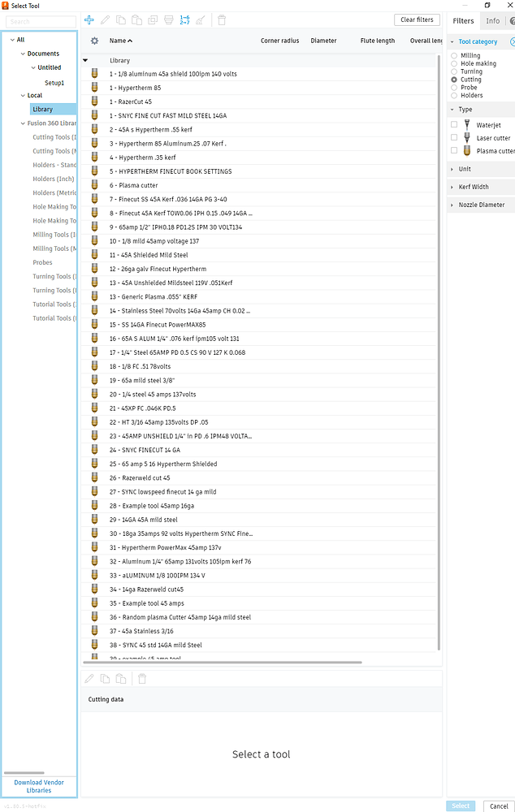Click the trash delete icon in top toolbar
The height and width of the screenshot is (812, 515).
(x=222, y=19)
